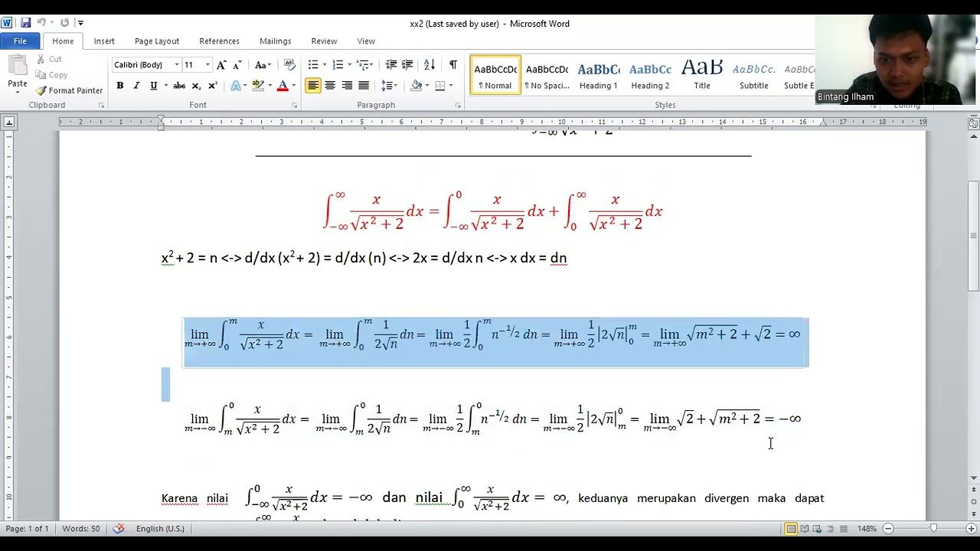Select the Print Layout view button
The height and width of the screenshot is (551, 980).
click(x=791, y=529)
